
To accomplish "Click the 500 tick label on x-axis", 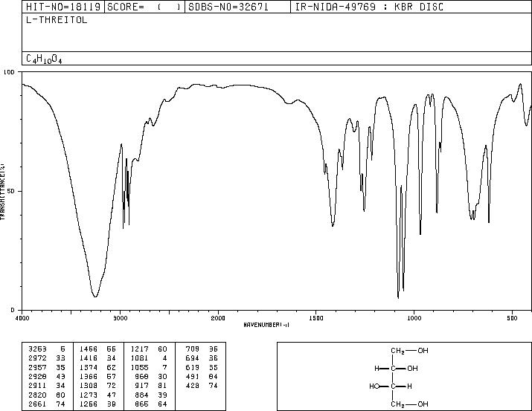I will [x=512, y=318].
